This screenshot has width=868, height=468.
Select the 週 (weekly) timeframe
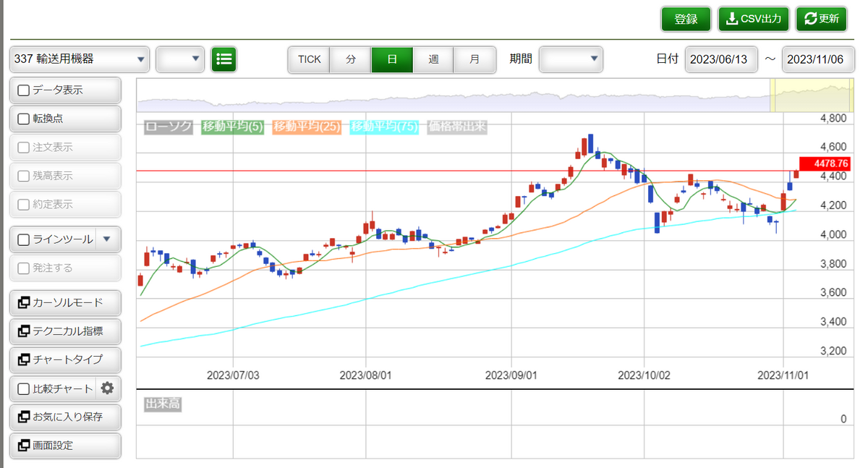pyautogui.click(x=433, y=59)
